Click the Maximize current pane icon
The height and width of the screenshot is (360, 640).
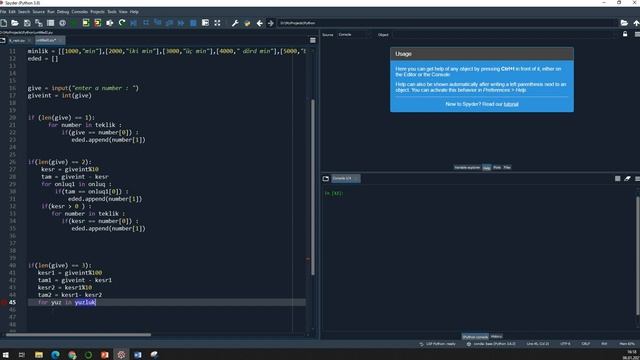(205, 23)
